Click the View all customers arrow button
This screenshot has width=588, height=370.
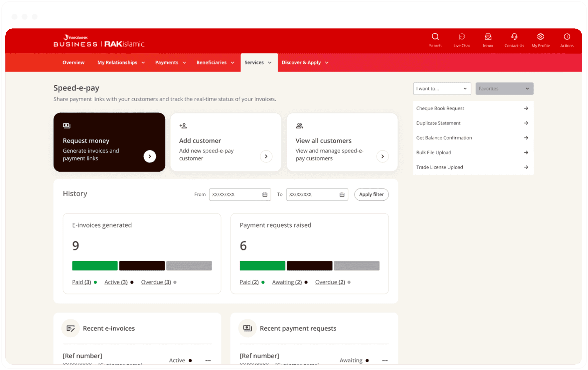pyautogui.click(x=382, y=156)
